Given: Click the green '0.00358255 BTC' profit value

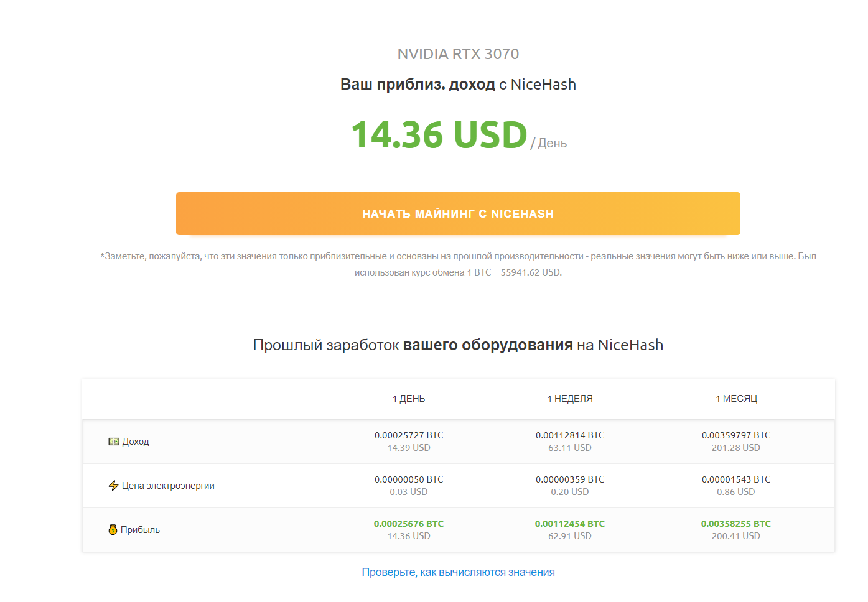Looking at the screenshot, I should (736, 524).
